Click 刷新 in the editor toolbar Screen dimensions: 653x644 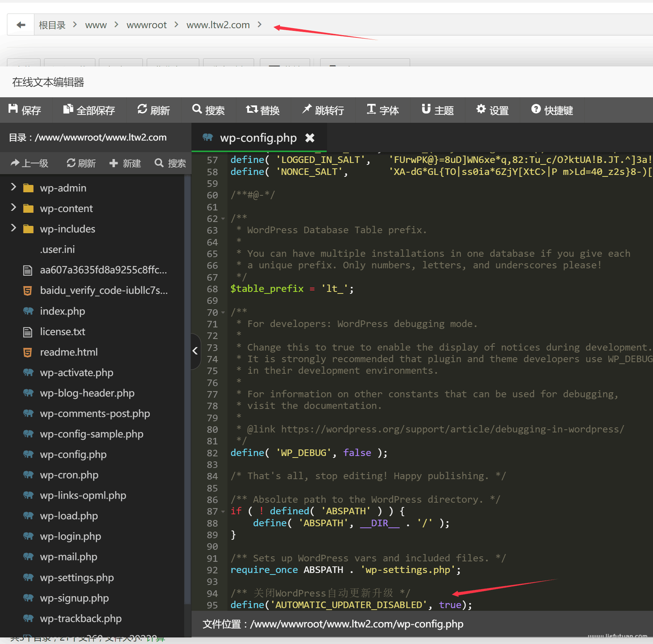pyautogui.click(x=154, y=110)
